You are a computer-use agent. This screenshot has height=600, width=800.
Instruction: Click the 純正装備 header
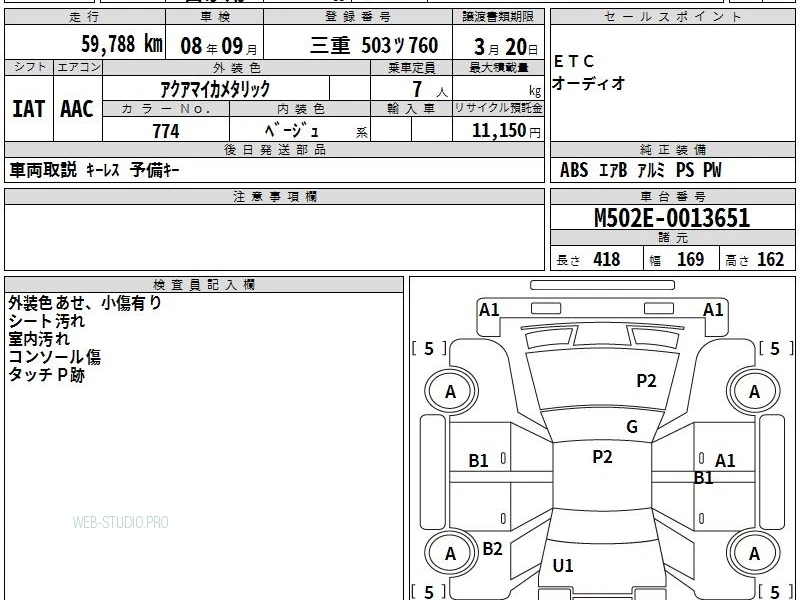(x=672, y=149)
